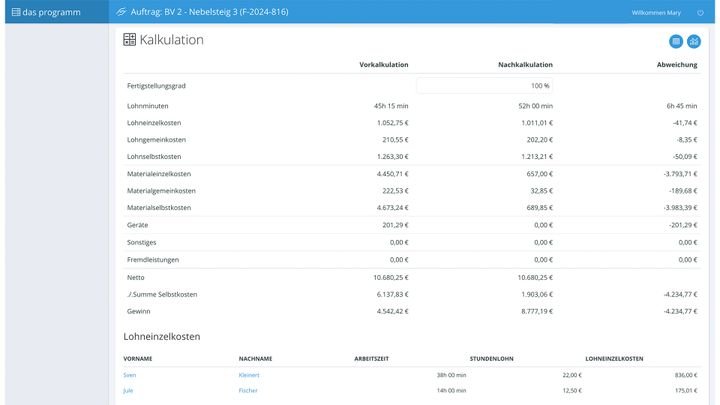Open employee link Fischer
The height and width of the screenshot is (405, 720).
tap(248, 390)
